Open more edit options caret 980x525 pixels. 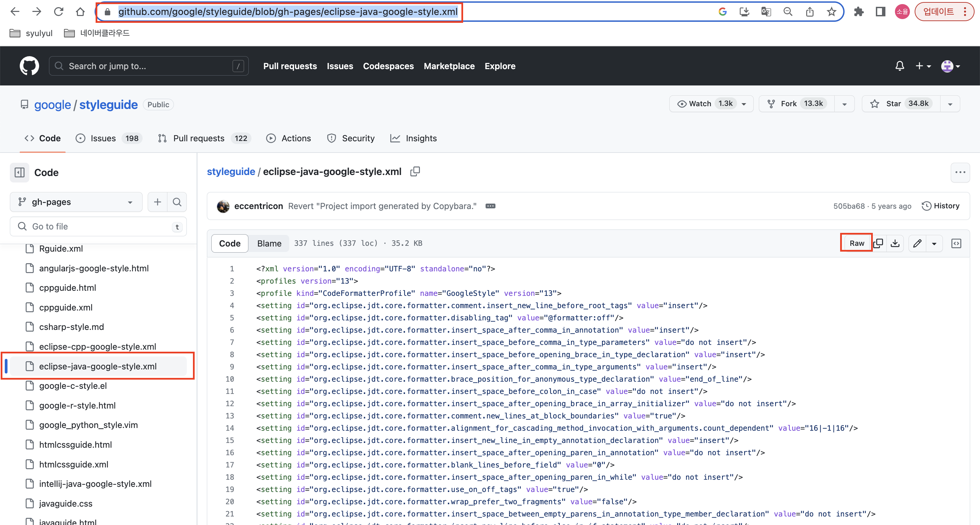934,243
